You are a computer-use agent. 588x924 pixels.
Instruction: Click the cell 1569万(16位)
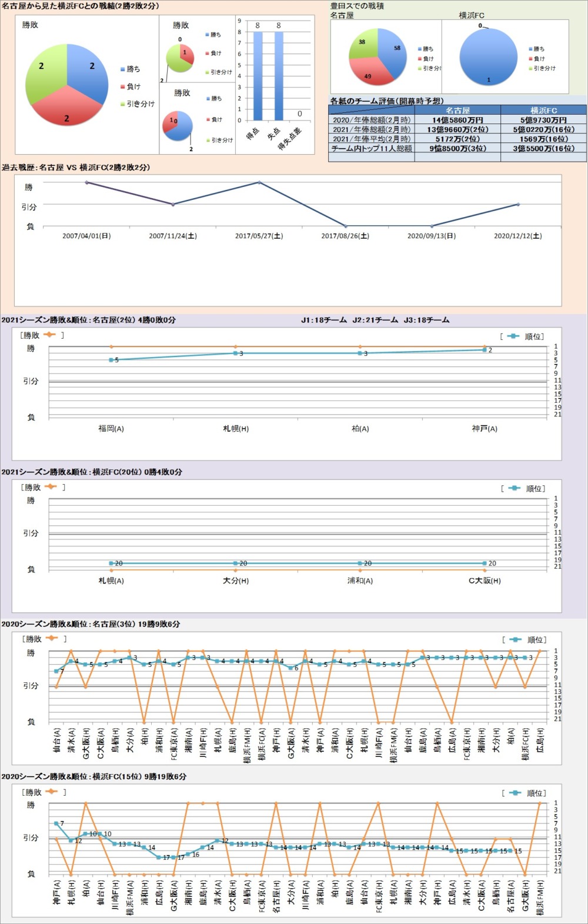(x=543, y=139)
